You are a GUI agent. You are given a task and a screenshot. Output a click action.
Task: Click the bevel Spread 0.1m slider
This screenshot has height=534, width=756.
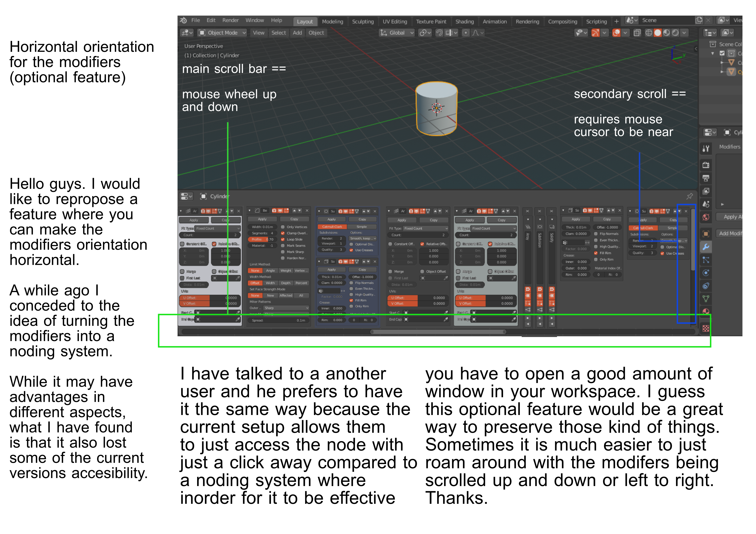pos(278,320)
